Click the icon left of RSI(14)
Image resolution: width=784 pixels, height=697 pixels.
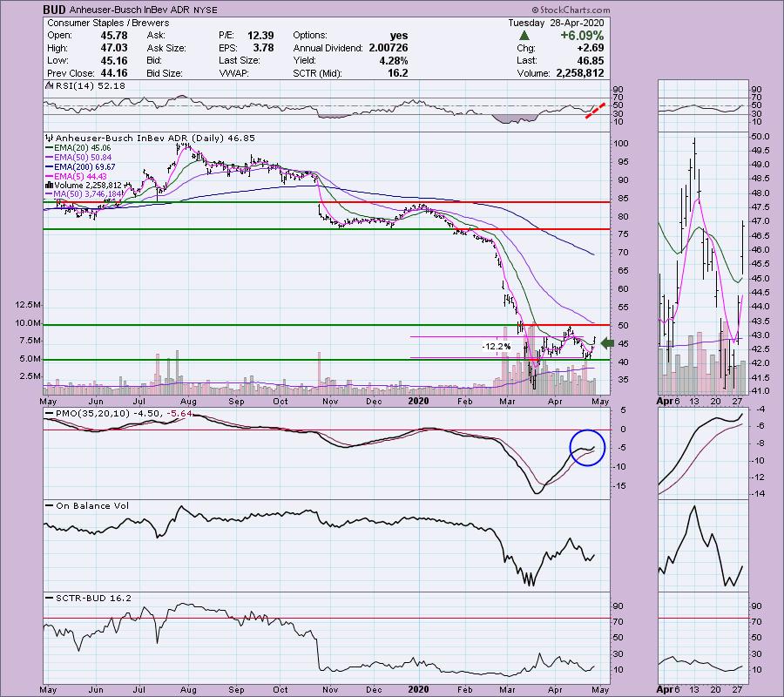point(50,85)
